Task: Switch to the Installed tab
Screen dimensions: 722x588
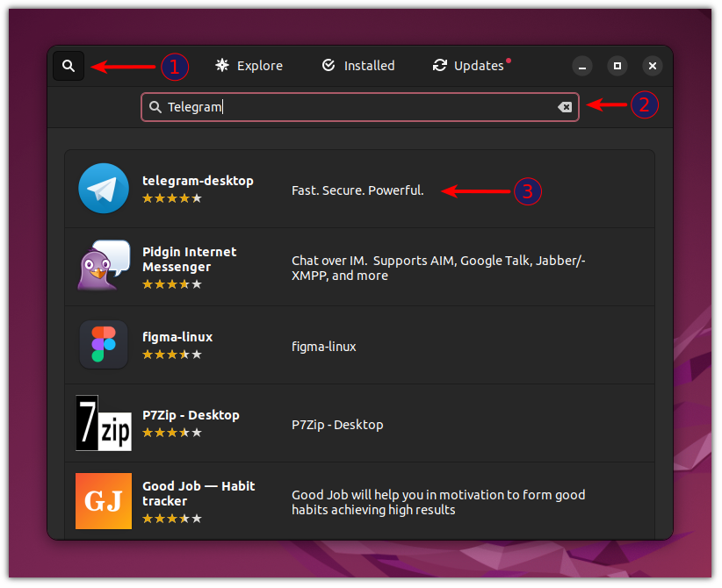Action: 358,66
